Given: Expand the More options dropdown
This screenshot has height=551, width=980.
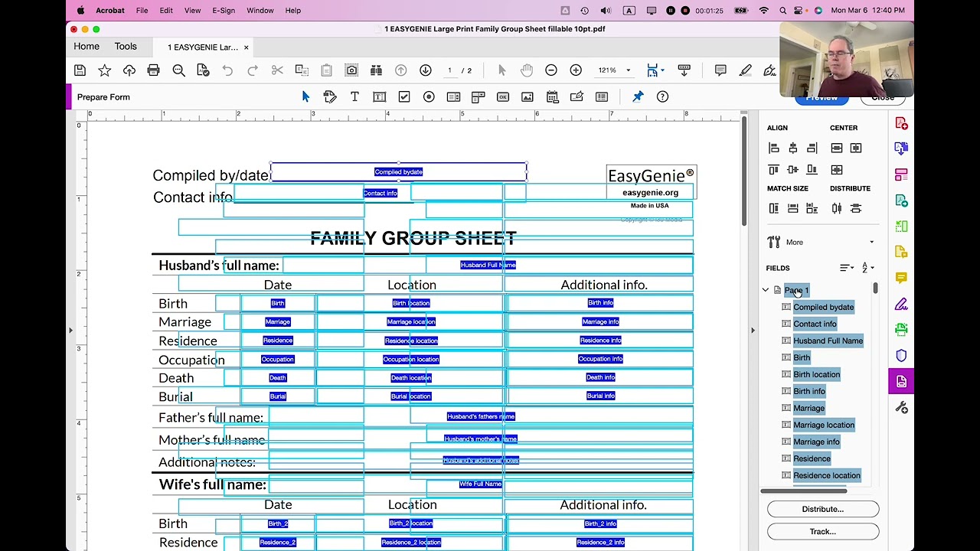Looking at the screenshot, I should click(x=871, y=243).
